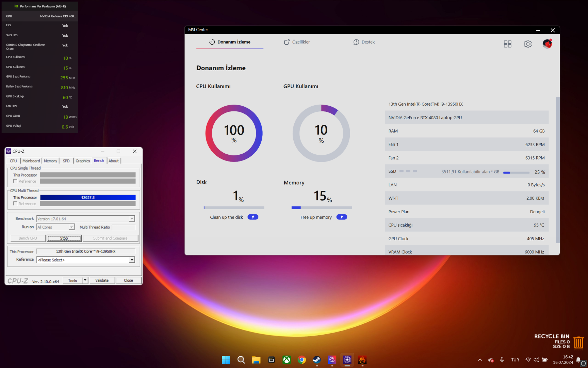Open the flame icon app on taskbar
This screenshot has height=368, width=588.
(362, 360)
